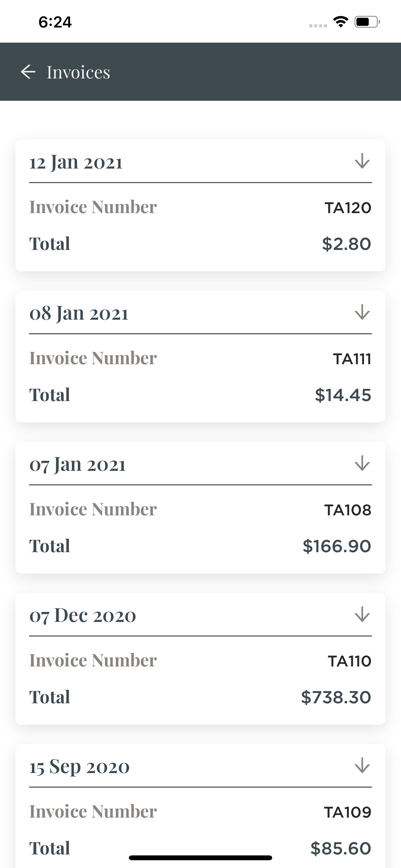This screenshot has width=401, height=868.
Task: Tap the Wi-Fi status icon
Action: 341,22
